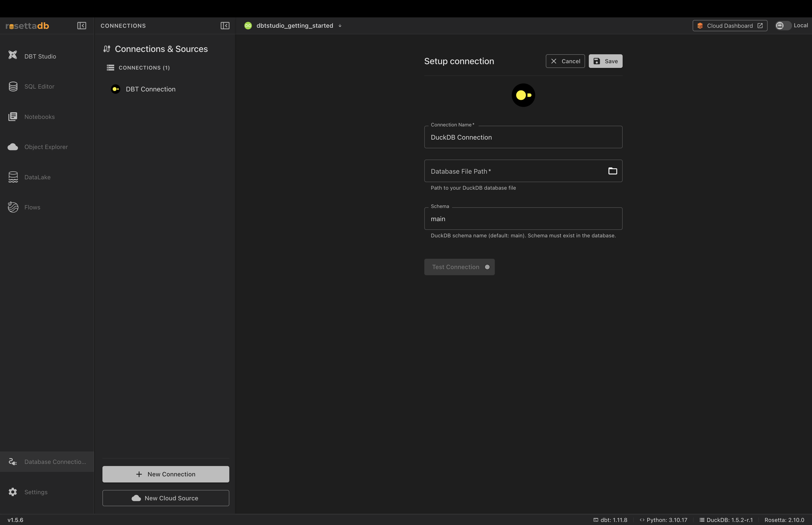Edit the Schema field
The image size is (812, 525).
523,219
